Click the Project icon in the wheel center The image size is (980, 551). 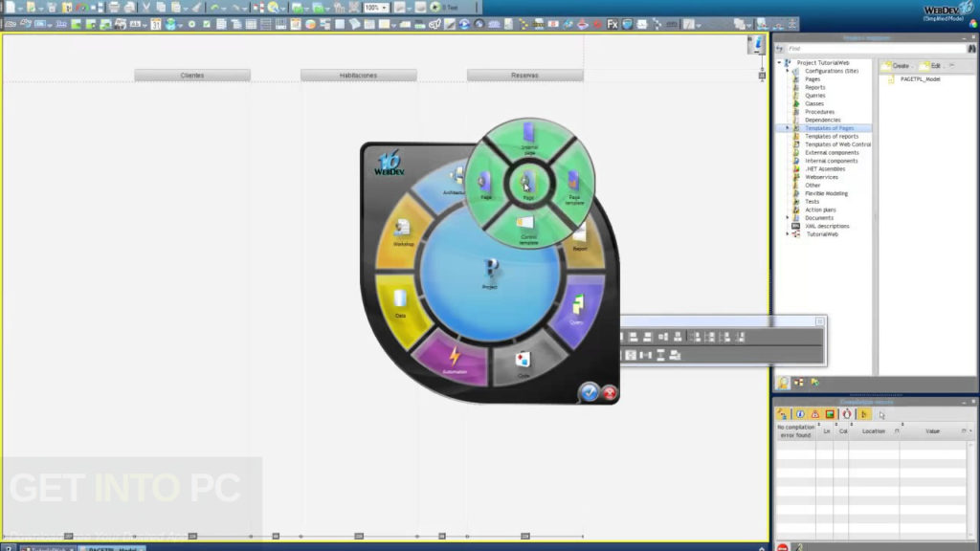[488, 272]
